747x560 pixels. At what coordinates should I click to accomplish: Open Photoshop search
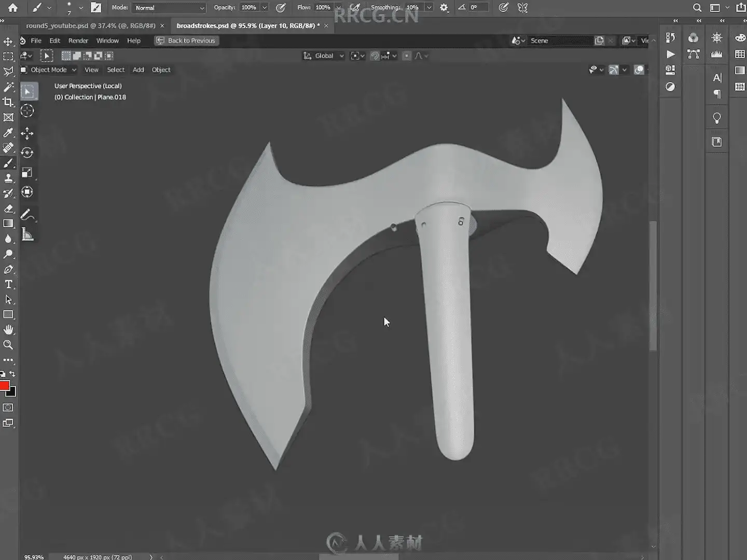pos(697,8)
